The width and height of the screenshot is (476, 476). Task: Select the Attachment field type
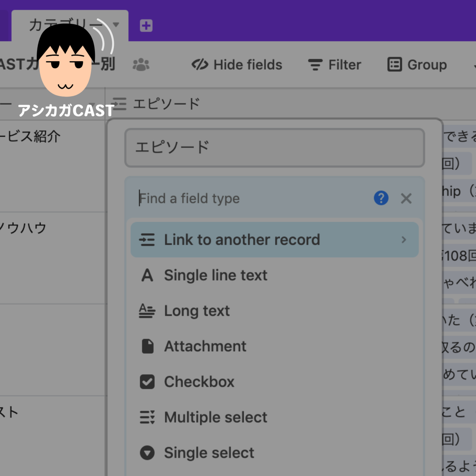tap(205, 346)
